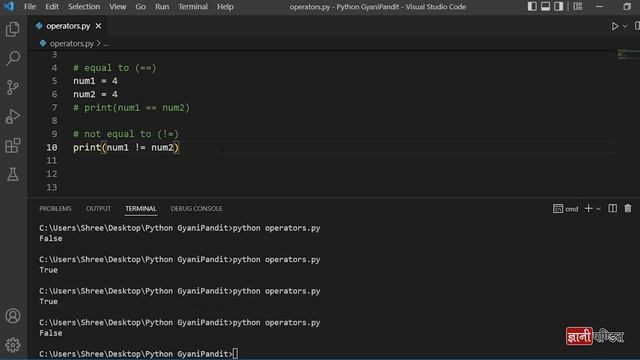Click the split editor icon at top right
This screenshot has height=360, width=640.
637,26
